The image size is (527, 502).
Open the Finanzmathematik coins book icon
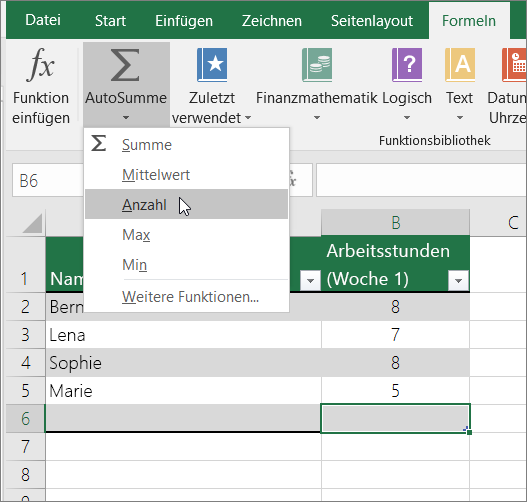pyautogui.click(x=317, y=65)
